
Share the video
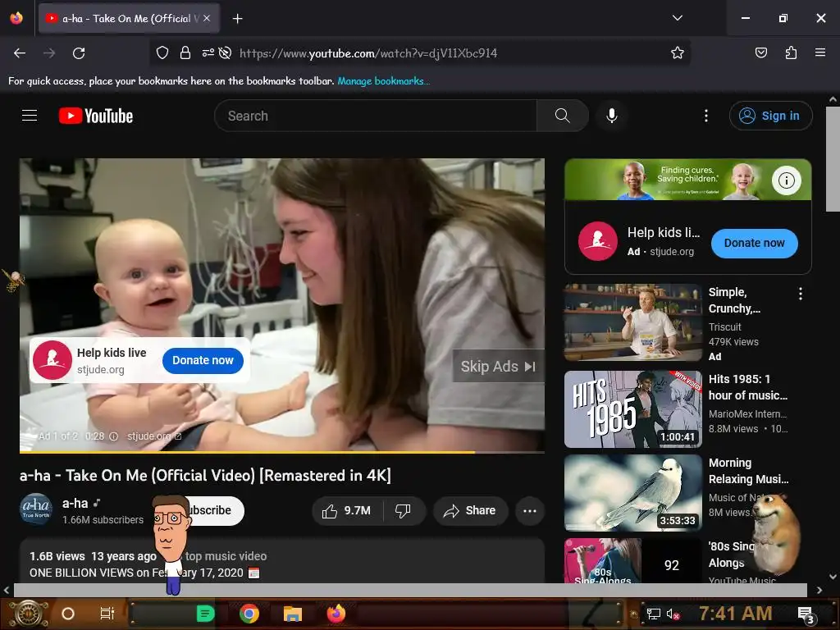coord(470,511)
